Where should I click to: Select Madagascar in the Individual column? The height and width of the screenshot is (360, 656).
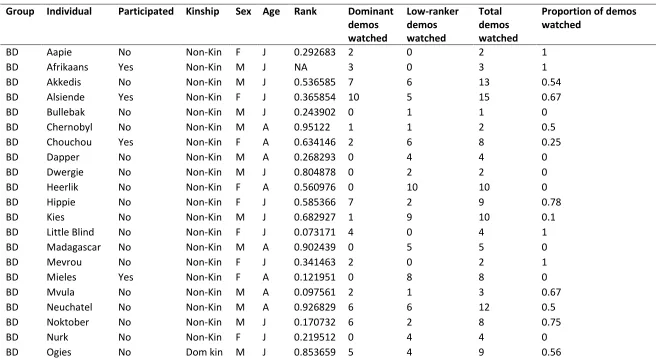point(74,247)
